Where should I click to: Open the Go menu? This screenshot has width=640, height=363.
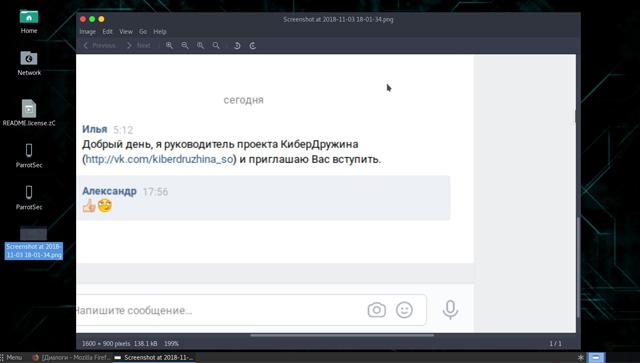143,31
